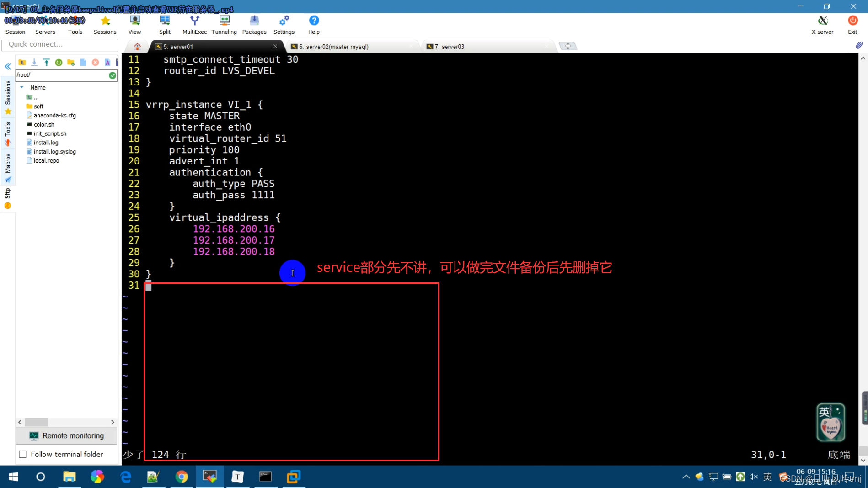Open the home tab icon
This screenshot has height=488, width=868.
(137, 47)
